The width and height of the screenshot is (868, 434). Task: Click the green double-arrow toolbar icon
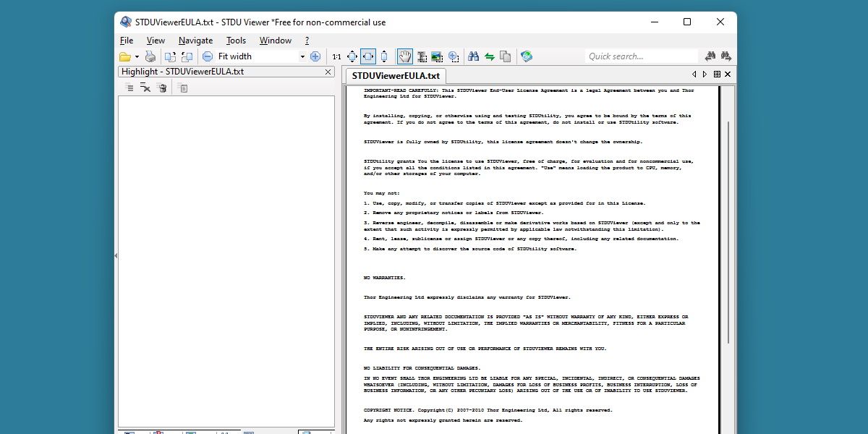coord(490,56)
